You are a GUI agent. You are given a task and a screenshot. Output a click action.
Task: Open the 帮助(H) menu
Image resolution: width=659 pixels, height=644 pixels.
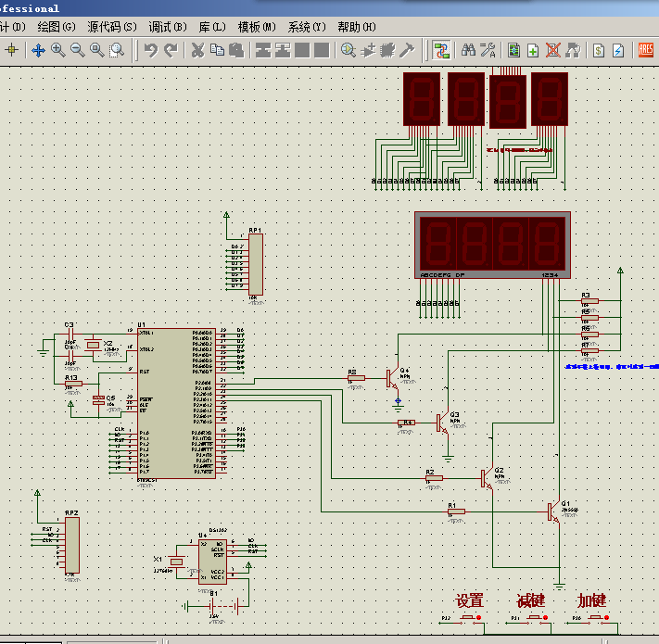[x=357, y=27]
